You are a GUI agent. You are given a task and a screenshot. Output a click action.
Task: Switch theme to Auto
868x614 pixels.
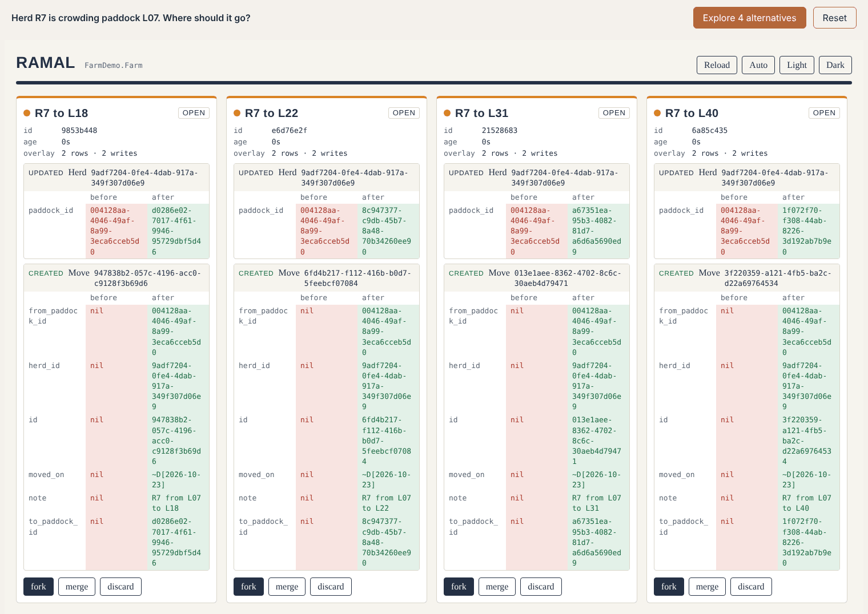[758, 65]
